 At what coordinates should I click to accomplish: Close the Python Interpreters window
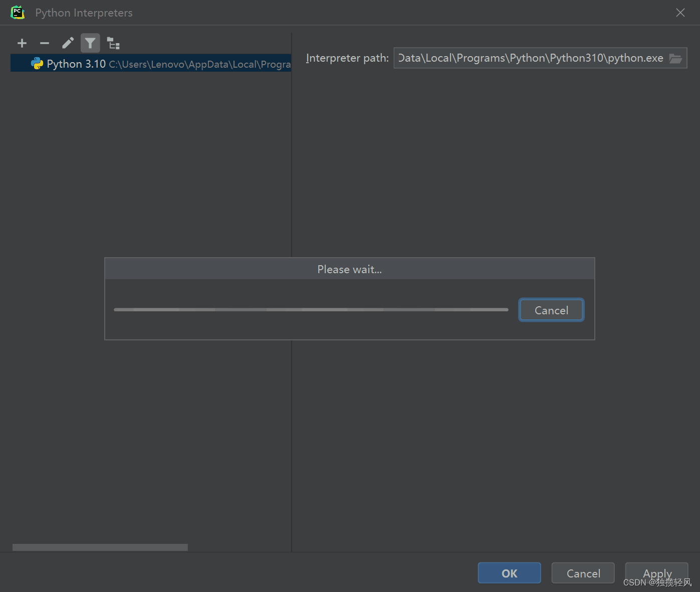(x=680, y=13)
